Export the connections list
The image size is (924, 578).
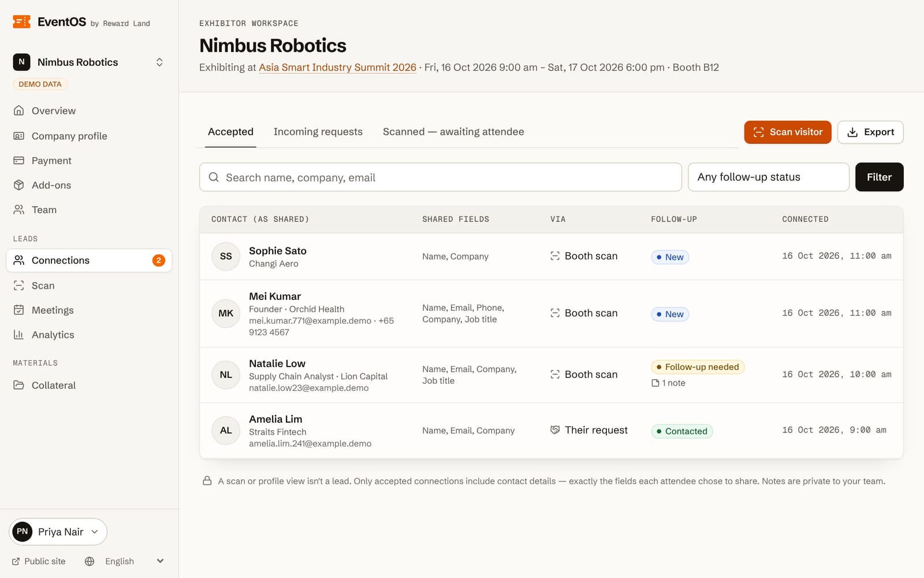pos(870,132)
